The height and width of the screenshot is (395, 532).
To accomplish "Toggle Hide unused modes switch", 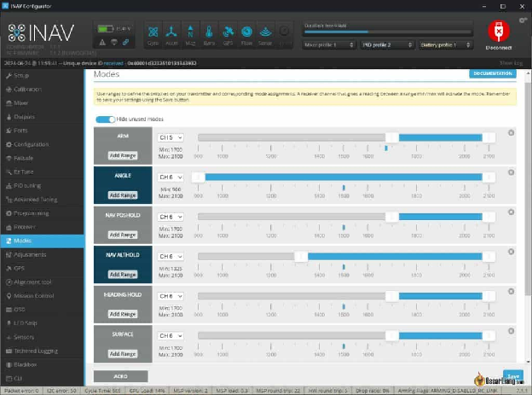I will click(x=106, y=119).
